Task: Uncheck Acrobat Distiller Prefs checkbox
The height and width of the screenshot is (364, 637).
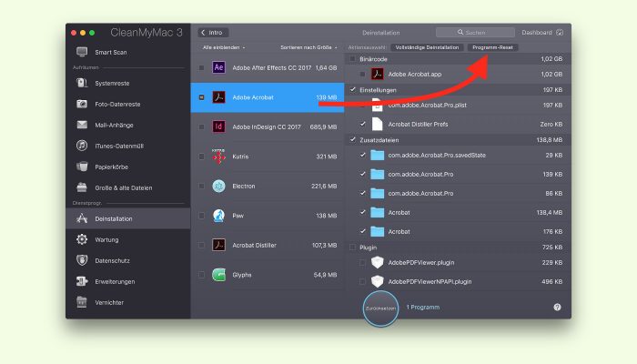Action: tap(362, 124)
